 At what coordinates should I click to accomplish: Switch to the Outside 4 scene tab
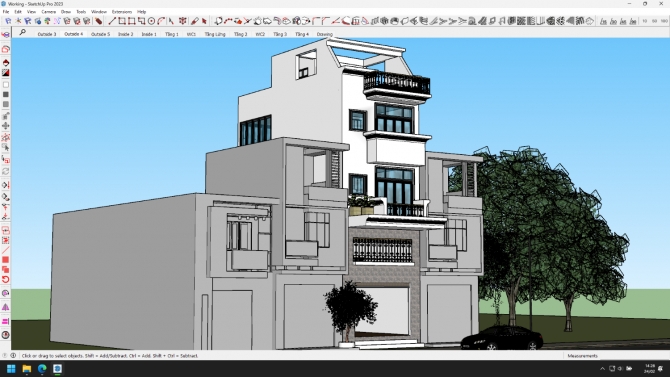point(73,34)
